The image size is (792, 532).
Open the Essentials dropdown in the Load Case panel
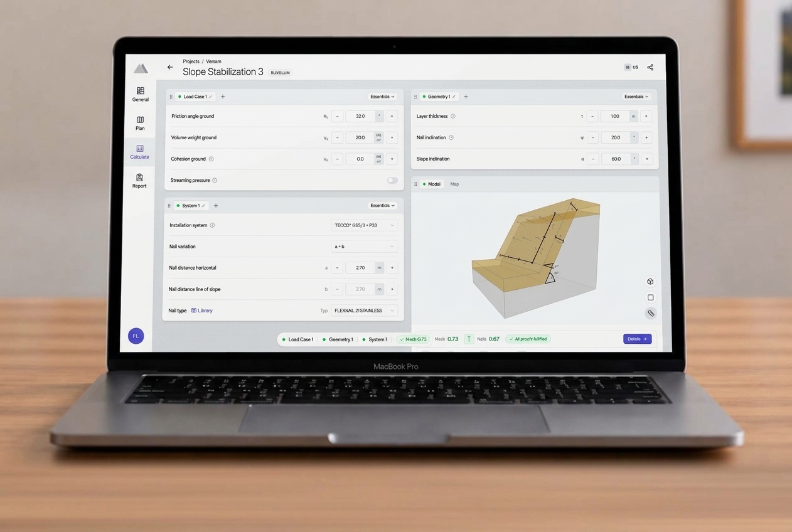click(x=382, y=97)
